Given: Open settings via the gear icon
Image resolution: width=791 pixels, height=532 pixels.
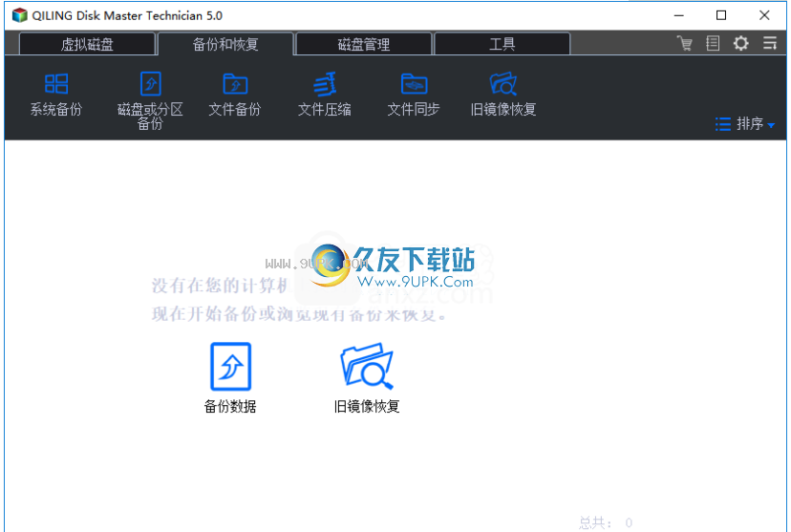Looking at the screenshot, I should (741, 43).
